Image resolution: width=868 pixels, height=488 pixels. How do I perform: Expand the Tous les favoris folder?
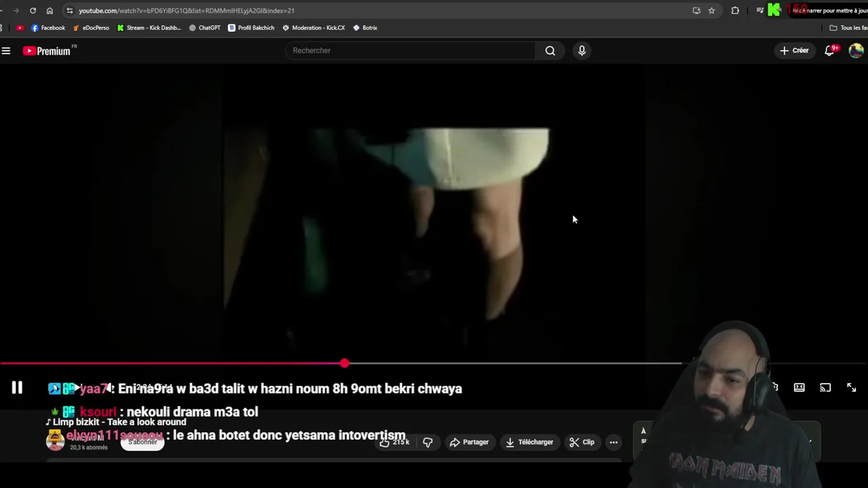(x=848, y=28)
